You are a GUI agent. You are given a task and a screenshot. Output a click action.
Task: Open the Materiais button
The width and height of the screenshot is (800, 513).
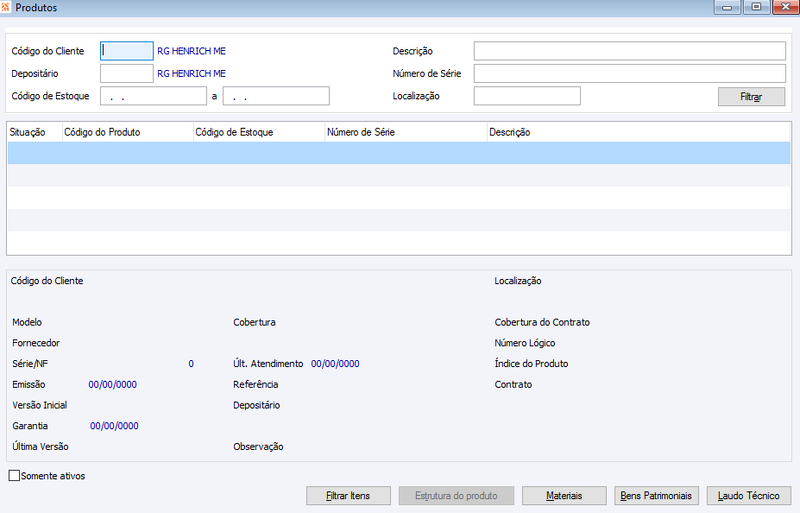[564, 496]
